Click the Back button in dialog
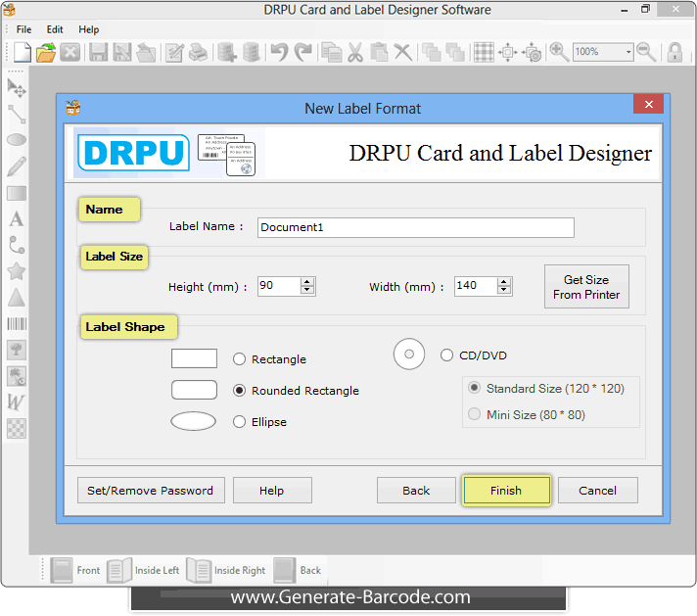The width and height of the screenshot is (697, 616). click(416, 491)
